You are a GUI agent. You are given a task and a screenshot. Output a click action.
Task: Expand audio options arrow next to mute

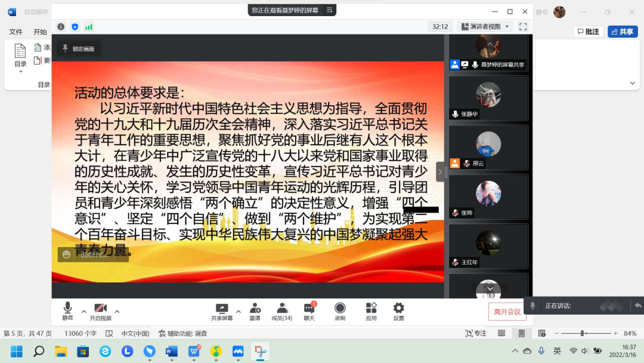[83, 311]
